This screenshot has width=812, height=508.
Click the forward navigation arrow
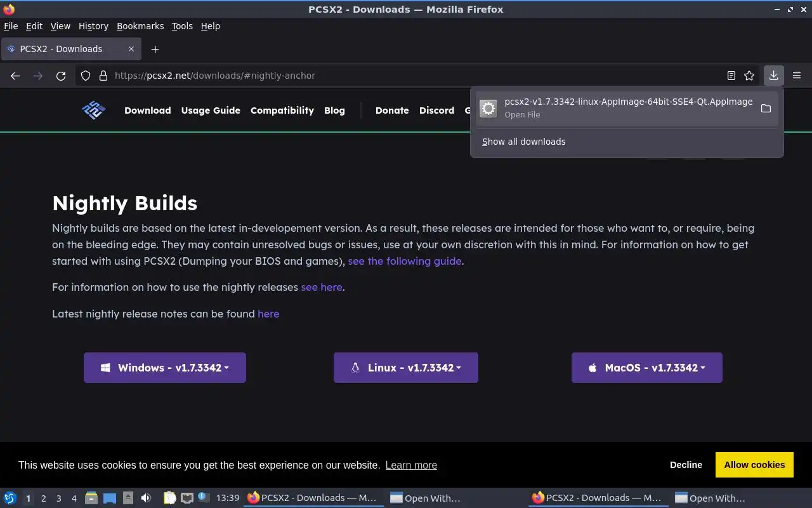[38, 76]
